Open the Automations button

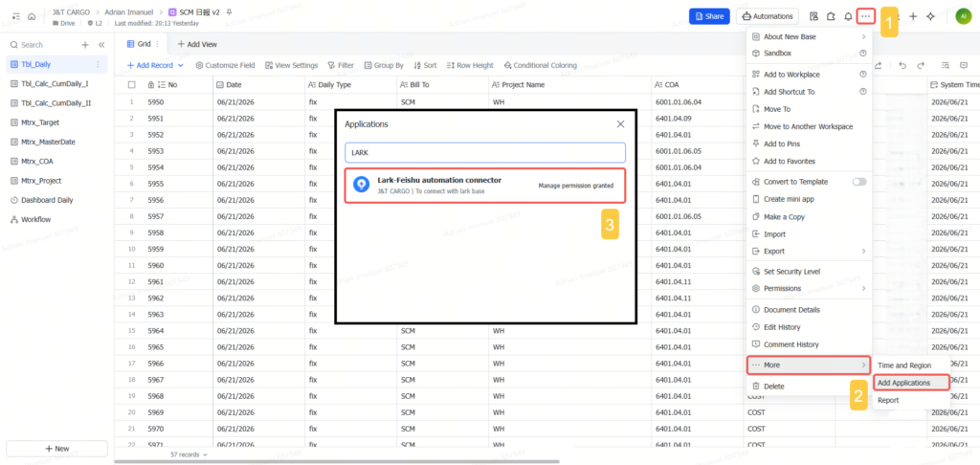coord(768,16)
